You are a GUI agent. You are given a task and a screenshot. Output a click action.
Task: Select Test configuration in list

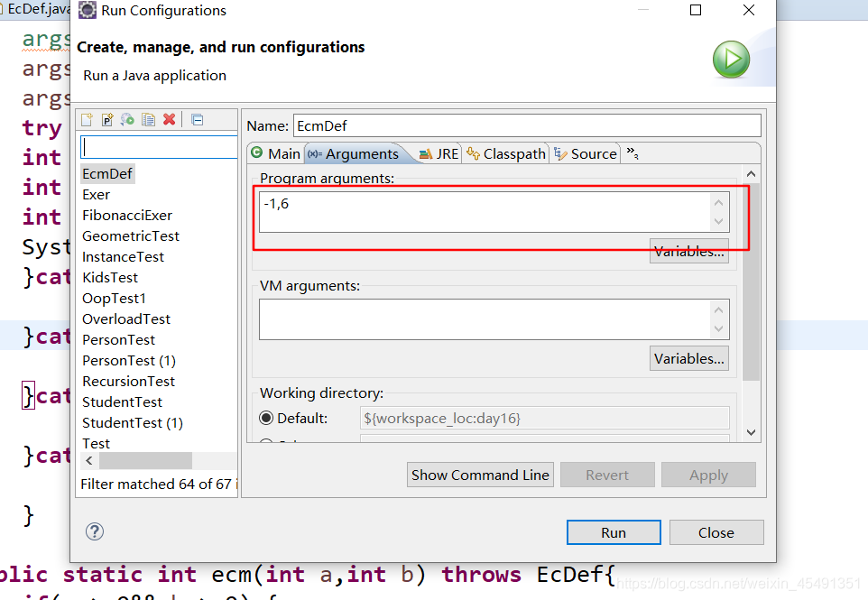click(97, 443)
